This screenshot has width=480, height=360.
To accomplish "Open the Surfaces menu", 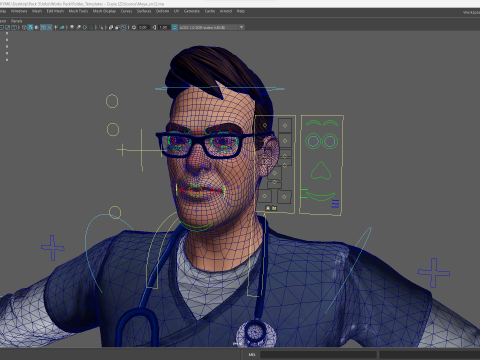I will (144, 11).
